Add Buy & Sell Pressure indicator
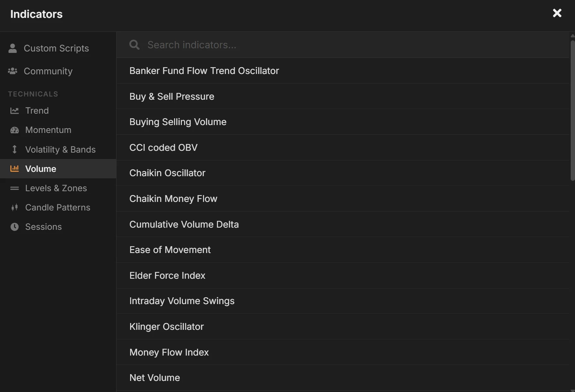 click(x=343, y=96)
